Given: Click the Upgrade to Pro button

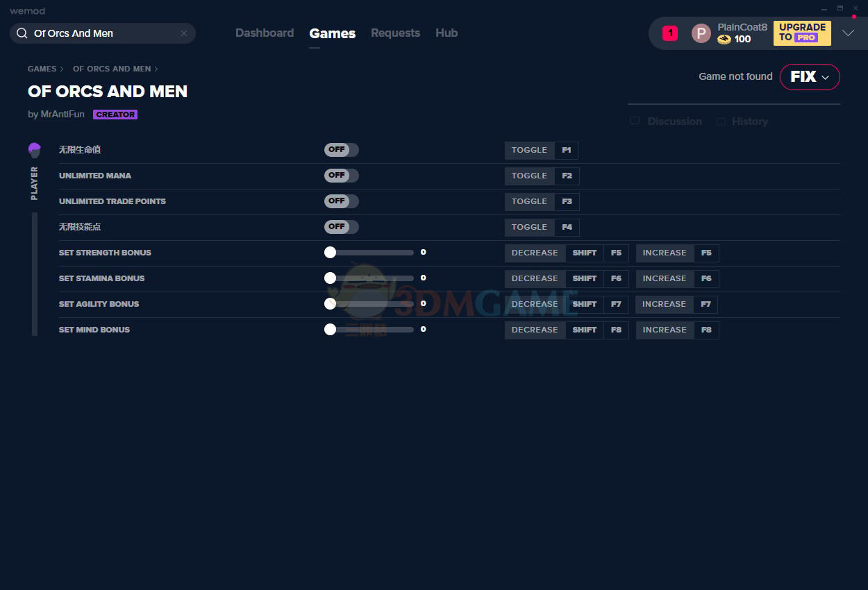Looking at the screenshot, I should (x=802, y=33).
